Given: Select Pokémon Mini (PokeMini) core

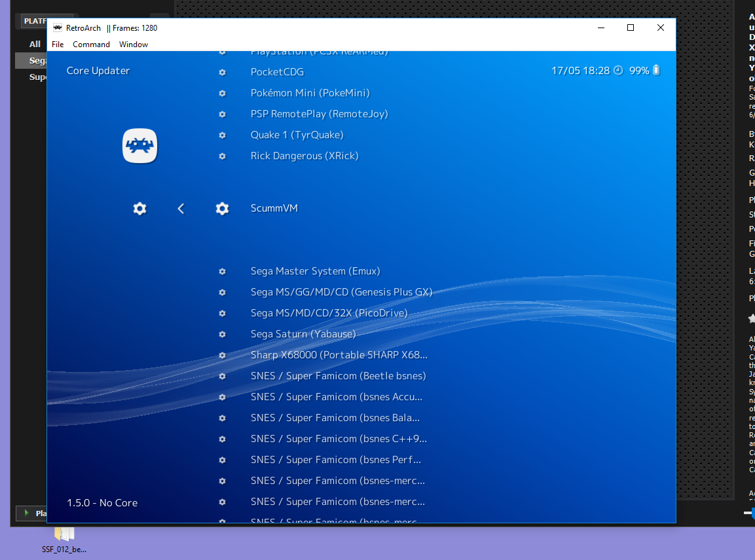Looking at the screenshot, I should (310, 93).
